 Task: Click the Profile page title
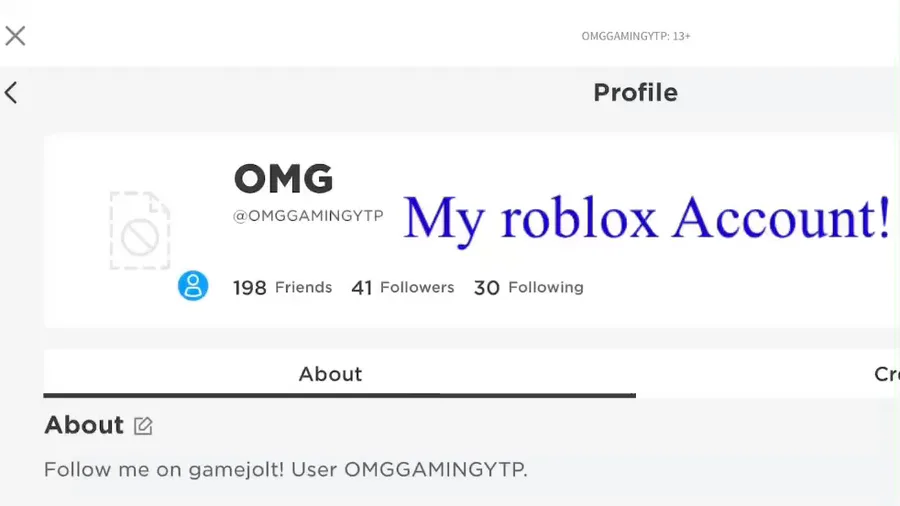pos(635,93)
